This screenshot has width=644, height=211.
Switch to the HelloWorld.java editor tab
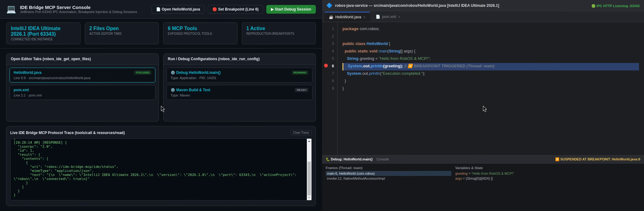(346, 17)
